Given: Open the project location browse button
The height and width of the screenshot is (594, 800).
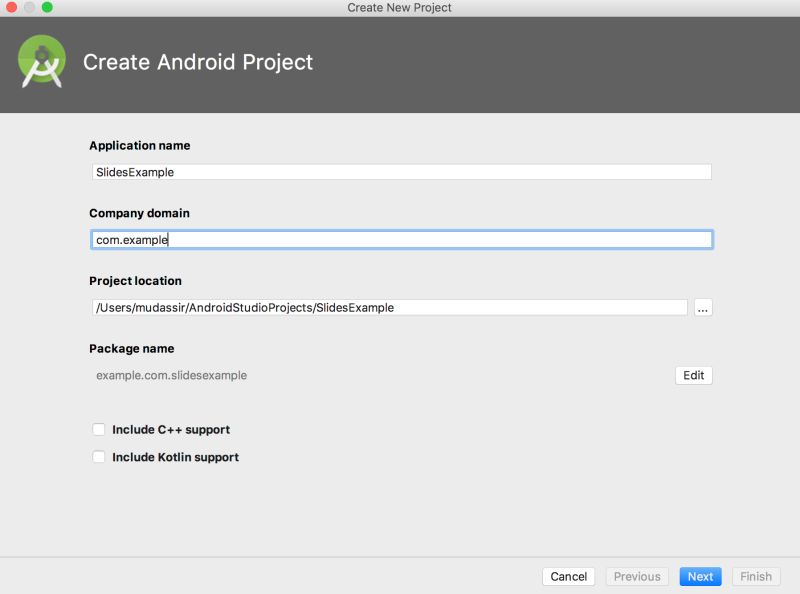Looking at the screenshot, I should (x=702, y=307).
